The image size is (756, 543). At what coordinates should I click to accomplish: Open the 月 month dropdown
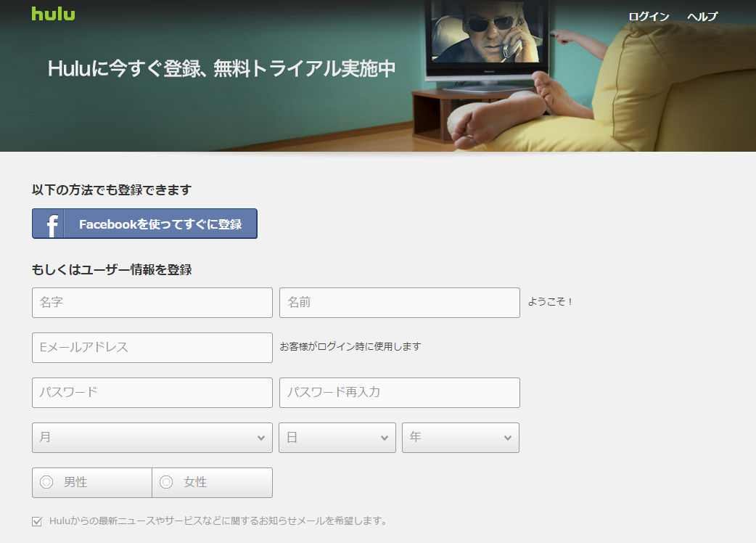click(152, 438)
